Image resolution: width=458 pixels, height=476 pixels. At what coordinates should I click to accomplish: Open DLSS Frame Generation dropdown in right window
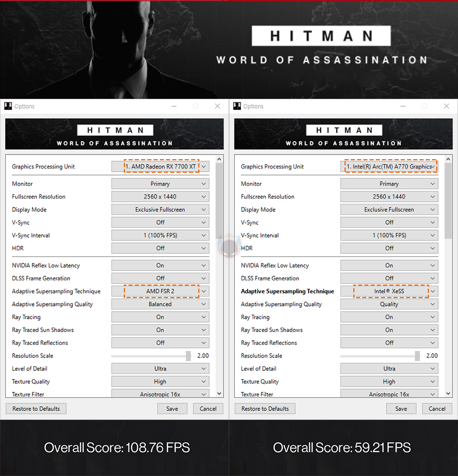[389, 278]
